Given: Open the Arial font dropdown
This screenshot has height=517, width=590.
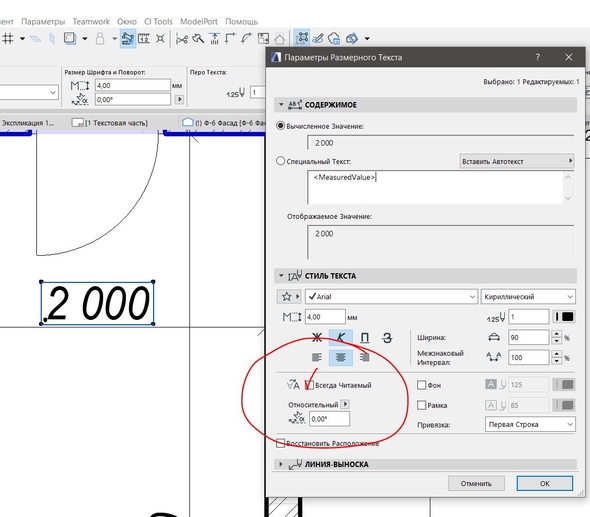Looking at the screenshot, I should coord(391,297).
